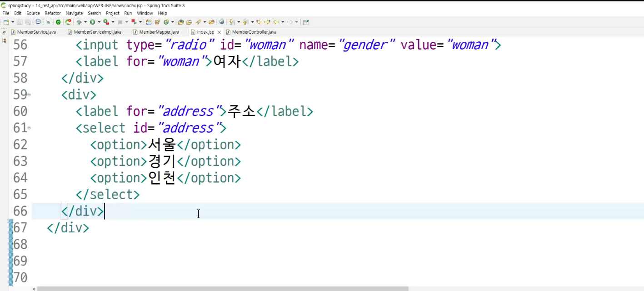
Task: Click the Open Perspective icon
Action: point(306,22)
